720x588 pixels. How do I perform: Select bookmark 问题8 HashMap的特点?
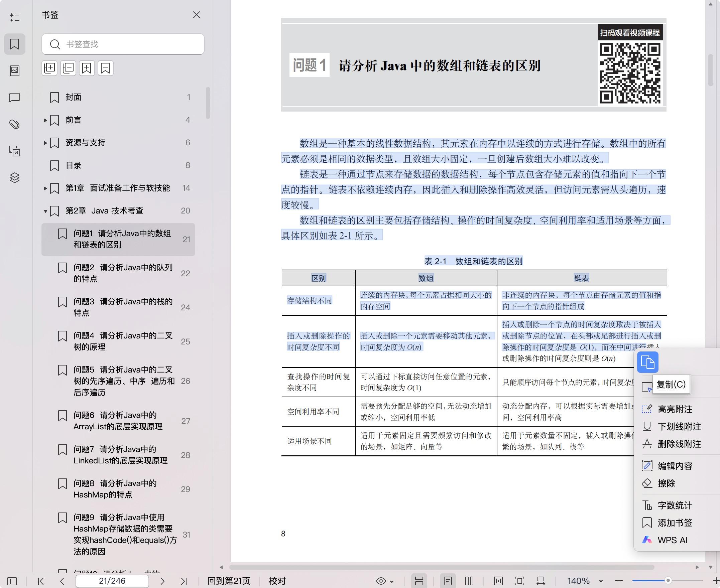118,489
